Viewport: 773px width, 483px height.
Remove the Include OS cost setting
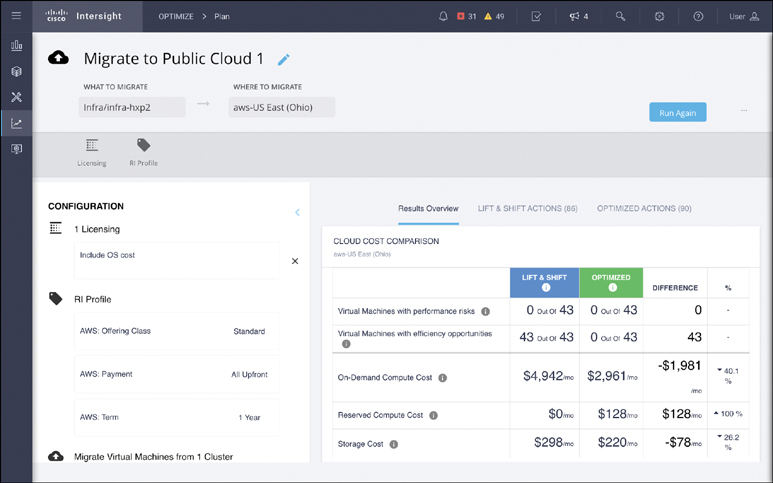[x=294, y=261]
